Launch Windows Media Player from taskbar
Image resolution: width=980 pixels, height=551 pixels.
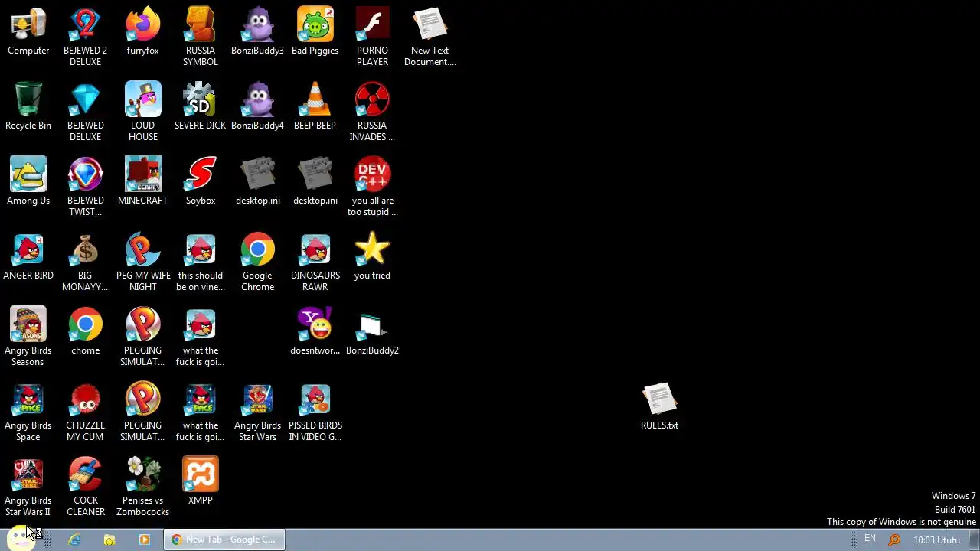(145, 540)
